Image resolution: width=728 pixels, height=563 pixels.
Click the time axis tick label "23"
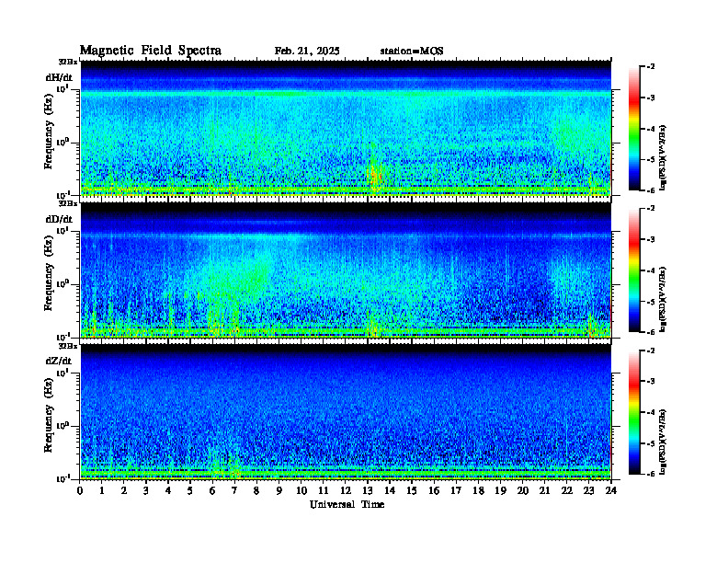click(x=589, y=490)
